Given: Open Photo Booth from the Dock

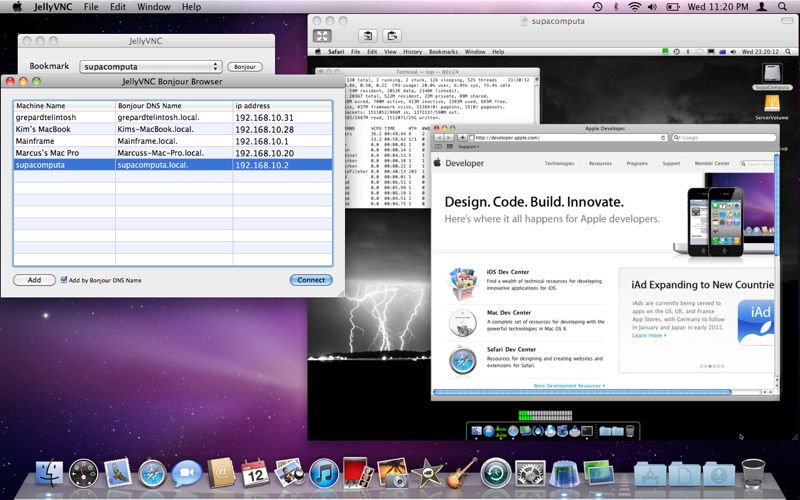Looking at the screenshot, I should pos(358,472).
